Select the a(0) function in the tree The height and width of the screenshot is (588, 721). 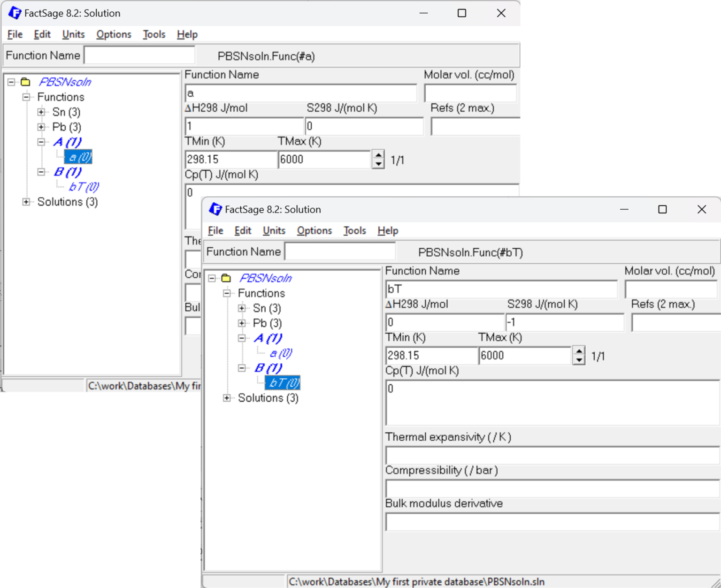[x=282, y=353]
